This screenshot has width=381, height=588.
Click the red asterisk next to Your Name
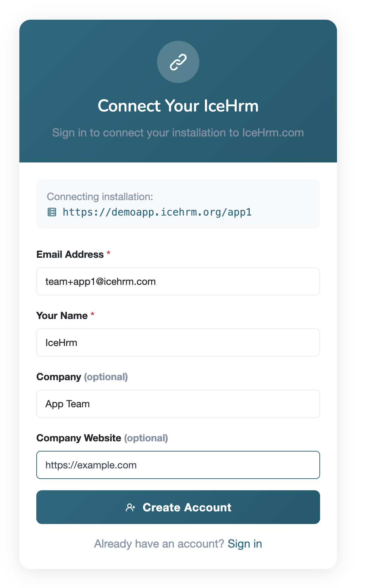click(93, 314)
